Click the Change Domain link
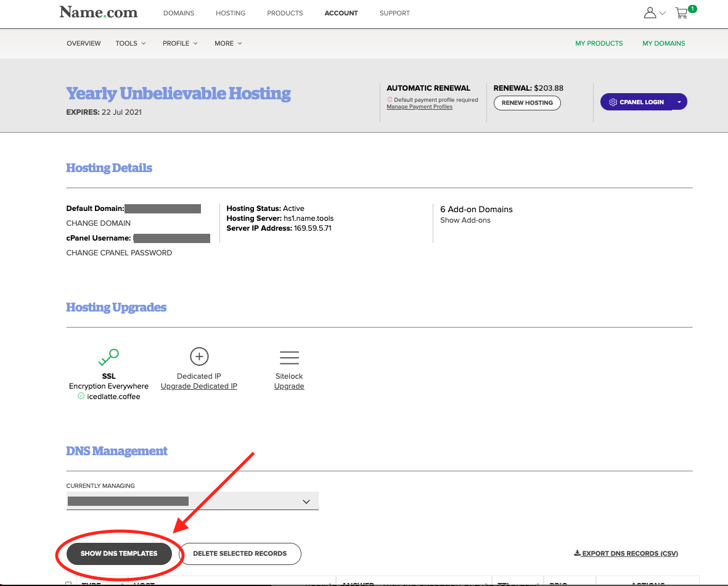The width and height of the screenshot is (728, 586). pyautogui.click(x=99, y=223)
